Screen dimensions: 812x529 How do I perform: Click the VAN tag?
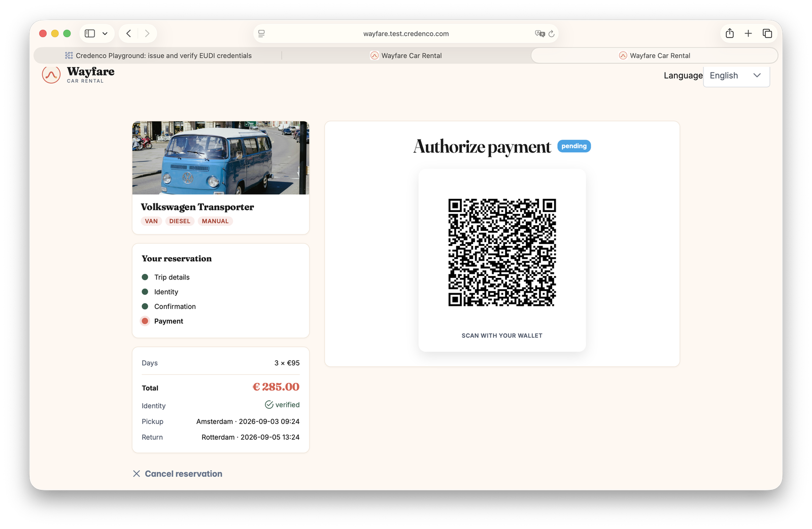(x=151, y=221)
